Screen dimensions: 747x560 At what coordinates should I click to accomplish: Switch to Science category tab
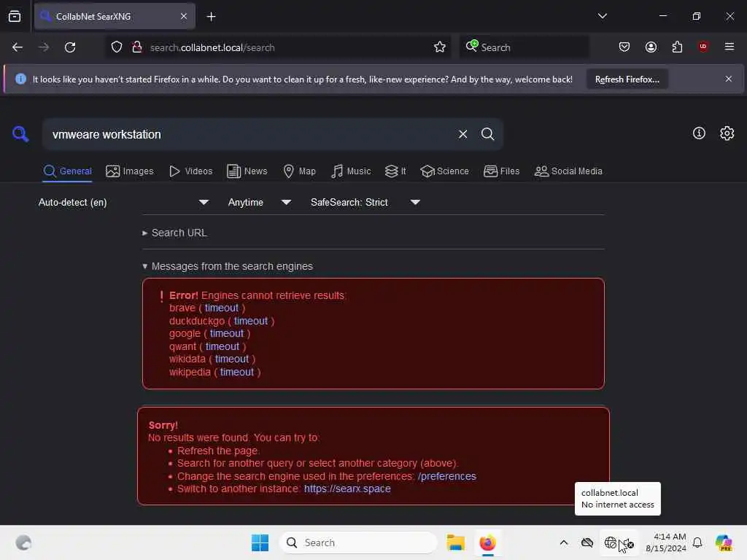point(444,171)
